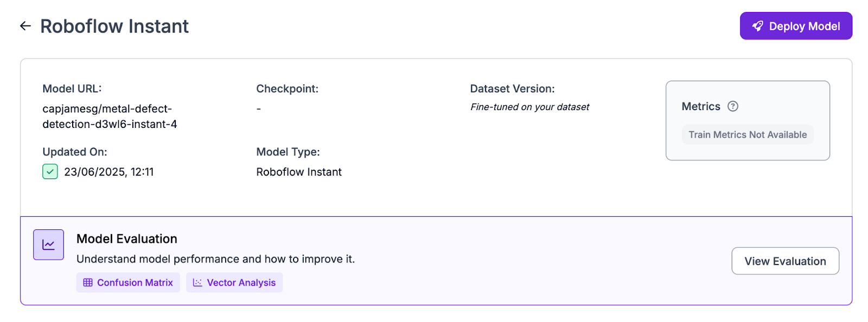Image resolution: width=868 pixels, height=322 pixels.
Task: Click the Deploy Model button
Action: click(796, 26)
